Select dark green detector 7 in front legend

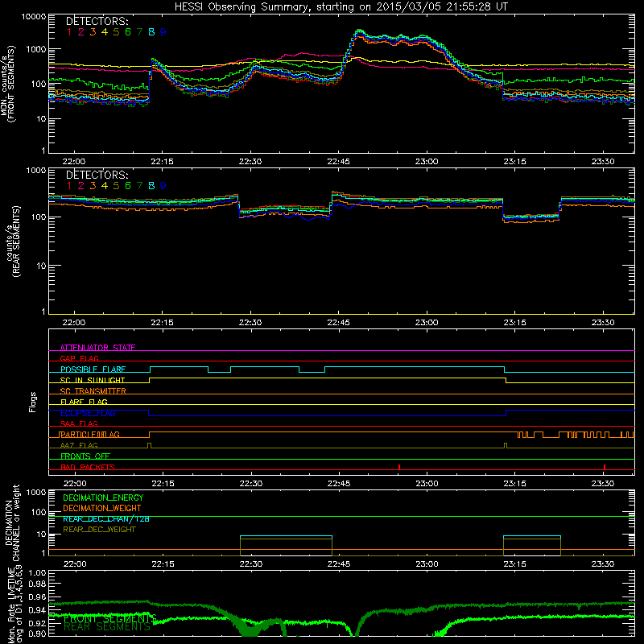click(139, 32)
